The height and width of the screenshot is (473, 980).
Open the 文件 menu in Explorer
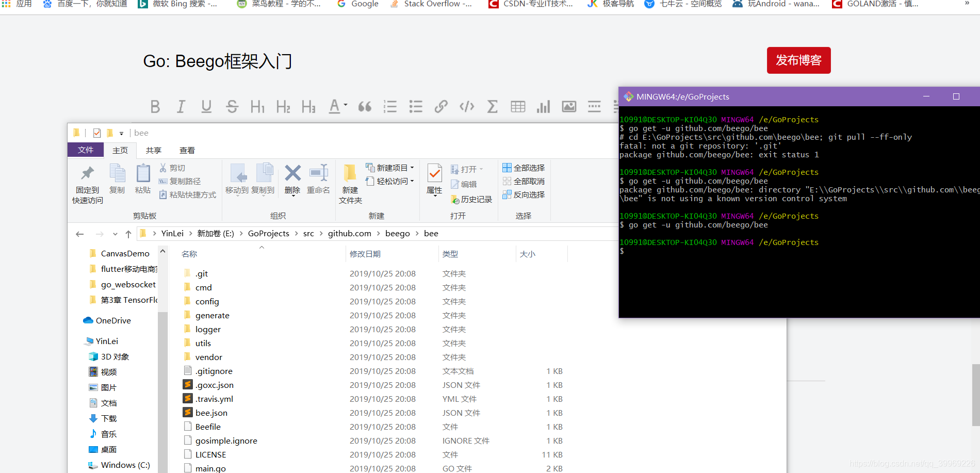[x=86, y=150]
